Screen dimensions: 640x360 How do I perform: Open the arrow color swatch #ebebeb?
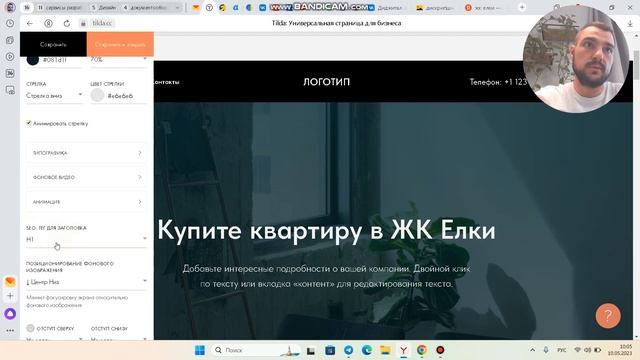[97, 96]
